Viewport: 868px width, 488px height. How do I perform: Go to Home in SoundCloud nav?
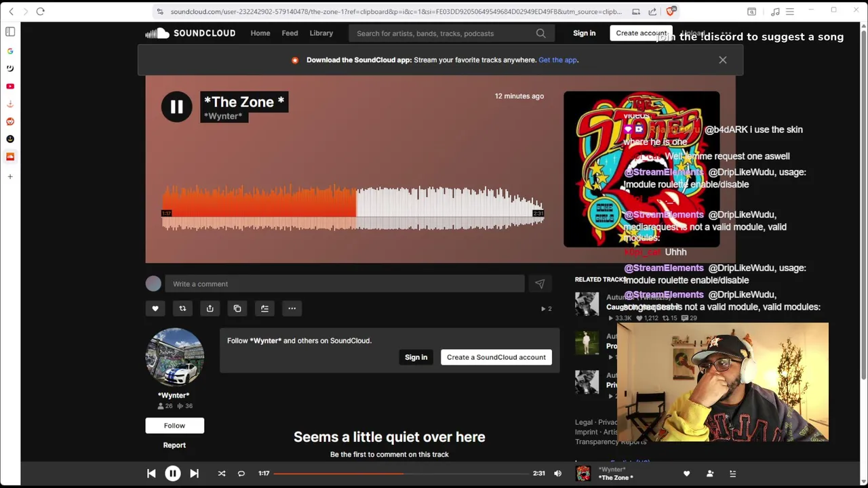tap(260, 33)
